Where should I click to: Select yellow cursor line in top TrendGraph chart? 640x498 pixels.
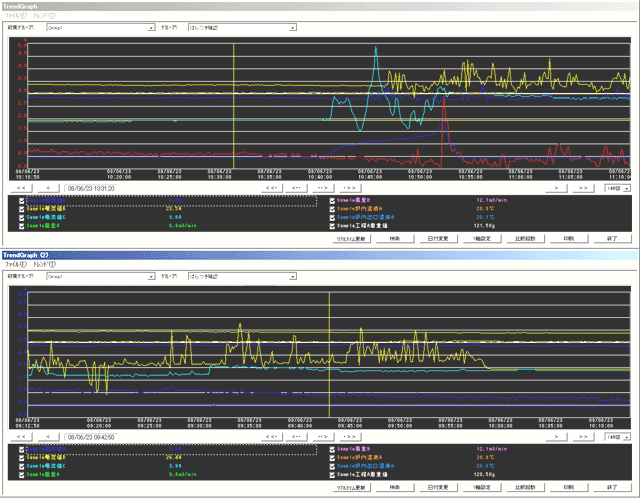pos(233,106)
